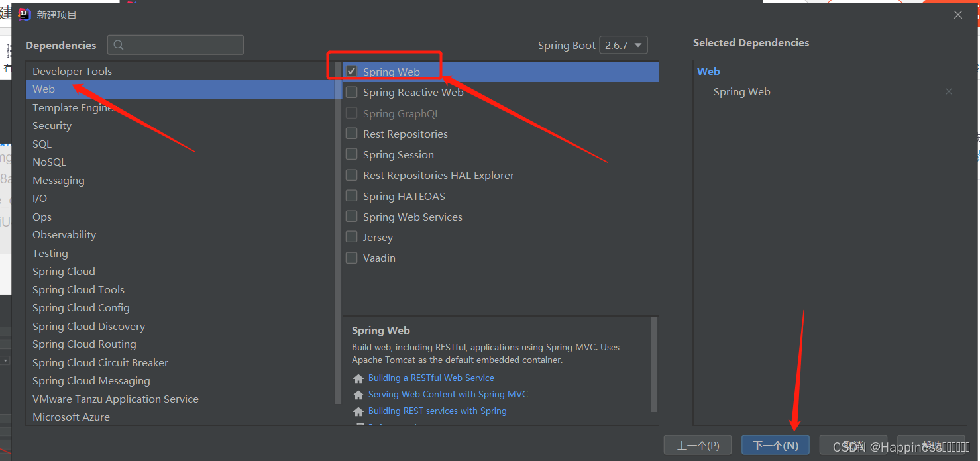
Task: Click the Previous (上一个) button
Action: point(698,446)
